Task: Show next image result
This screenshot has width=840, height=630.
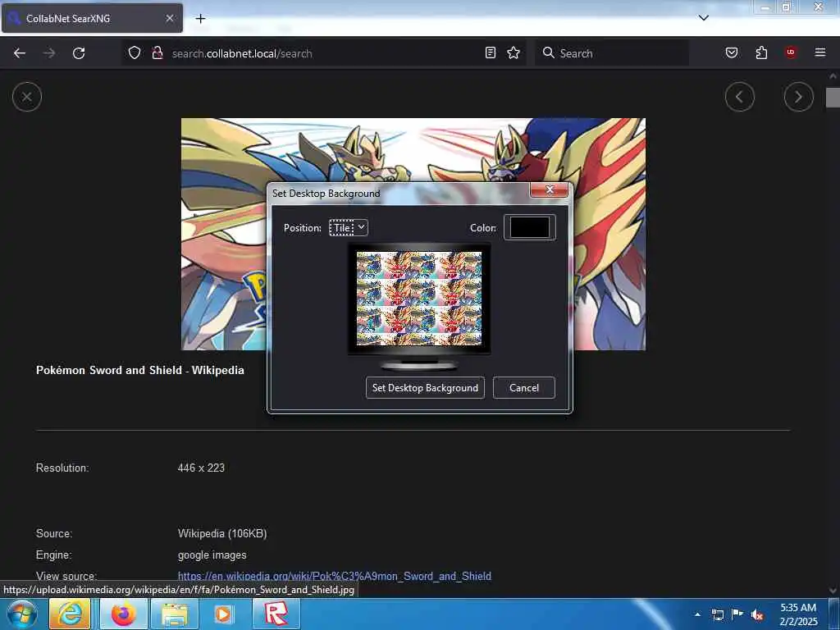Action: pos(799,97)
